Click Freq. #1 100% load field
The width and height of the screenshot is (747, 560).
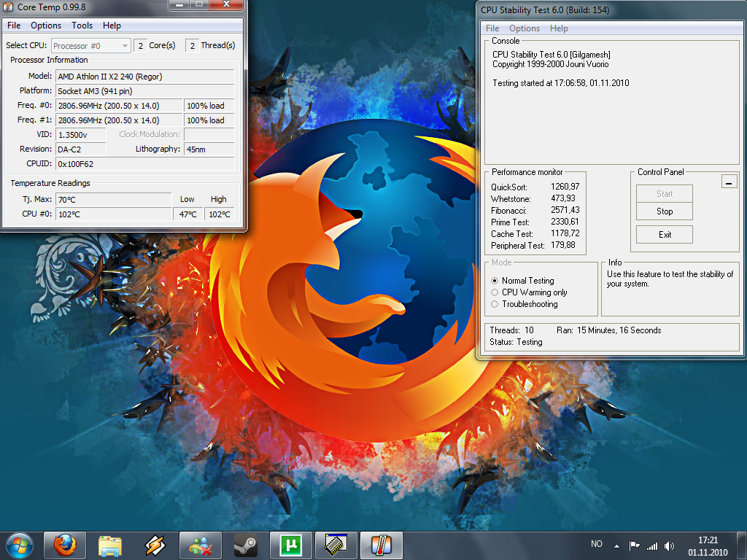209,120
